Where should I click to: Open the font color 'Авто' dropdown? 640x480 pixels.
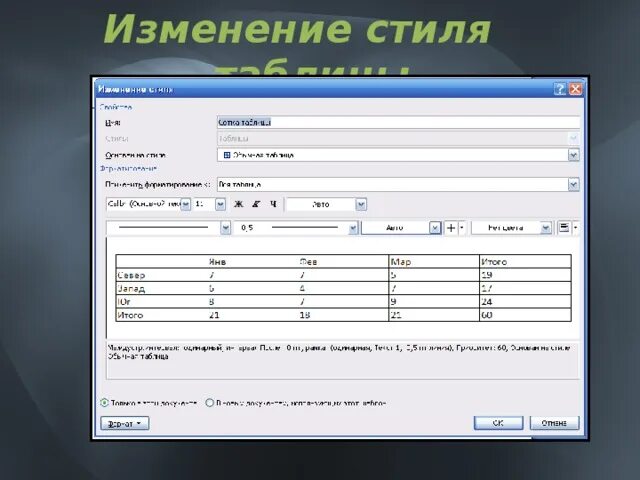pos(361,204)
